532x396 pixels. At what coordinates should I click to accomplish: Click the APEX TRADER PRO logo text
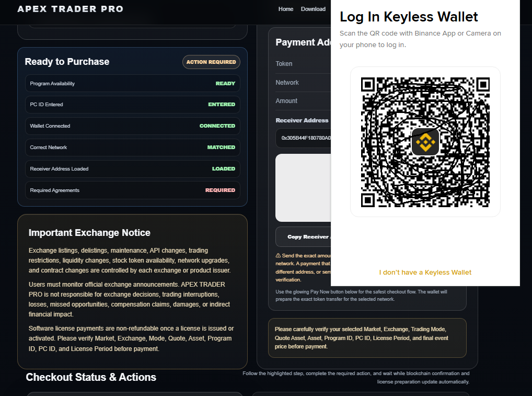pos(70,9)
